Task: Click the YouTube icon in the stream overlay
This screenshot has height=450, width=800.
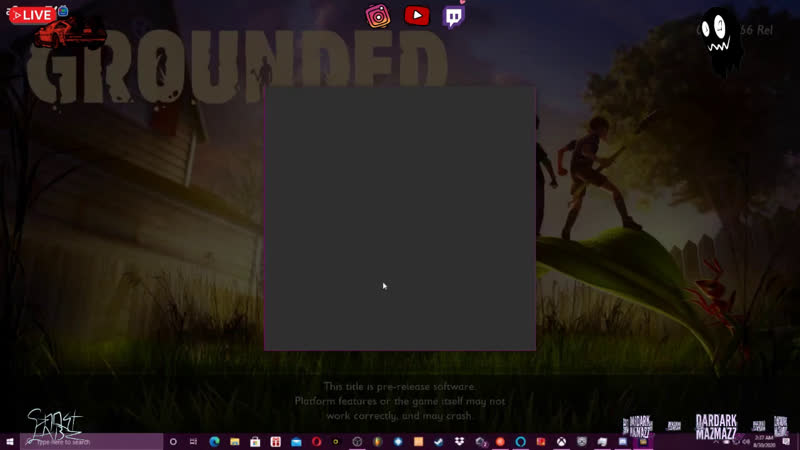Action: (x=417, y=15)
